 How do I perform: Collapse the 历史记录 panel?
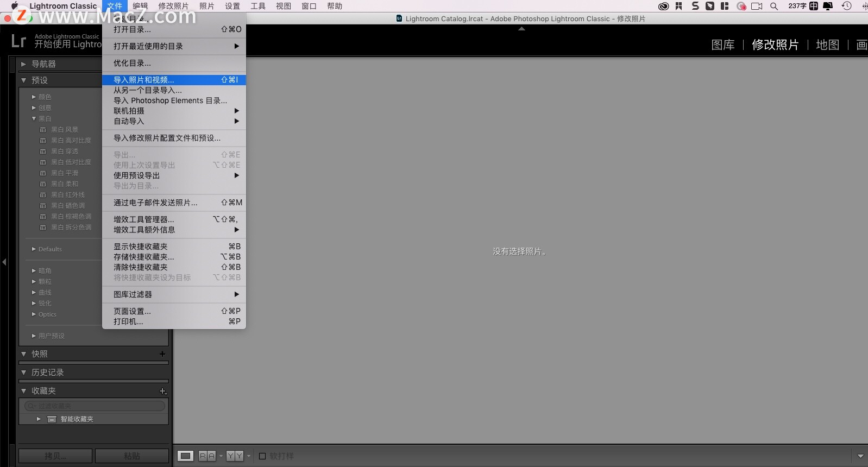point(23,373)
